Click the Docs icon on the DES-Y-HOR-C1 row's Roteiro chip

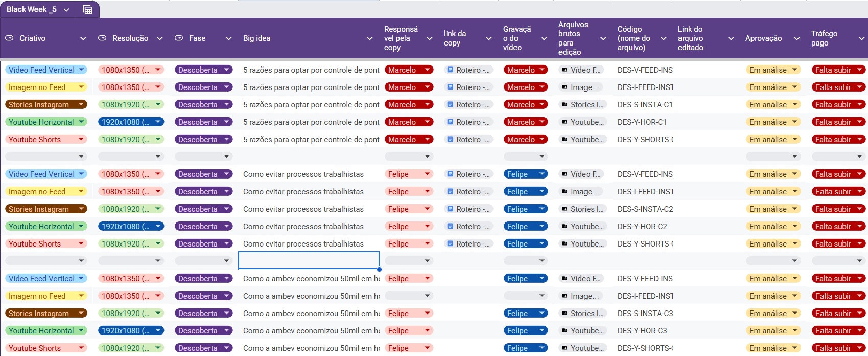pyautogui.click(x=450, y=122)
